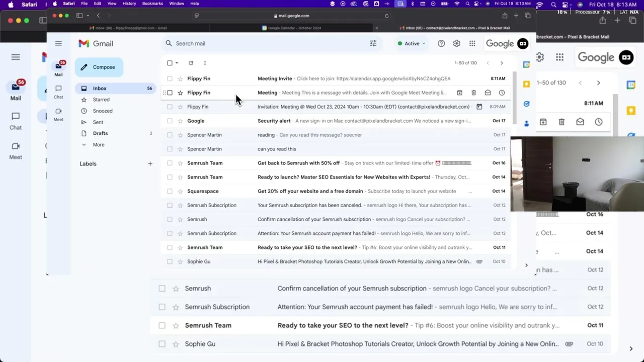This screenshot has width=644, height=362.
Task: Open Google apps grid in front window
Action: (472, 44)
